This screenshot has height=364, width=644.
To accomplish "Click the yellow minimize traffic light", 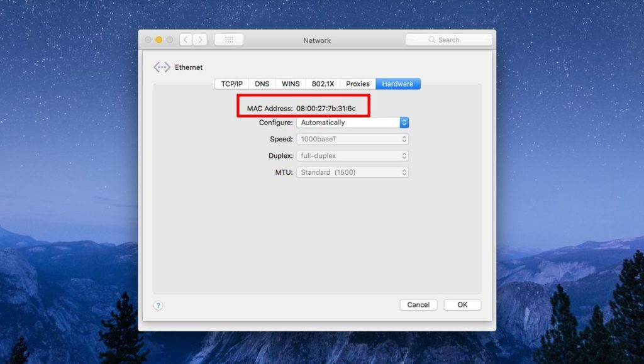I will pyautogui.click(x=157, y=38).
